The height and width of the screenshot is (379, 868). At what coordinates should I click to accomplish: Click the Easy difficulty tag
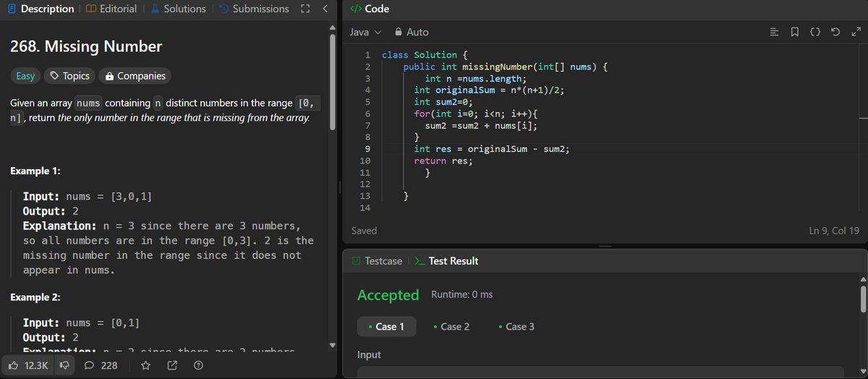[x=25, y=76]
